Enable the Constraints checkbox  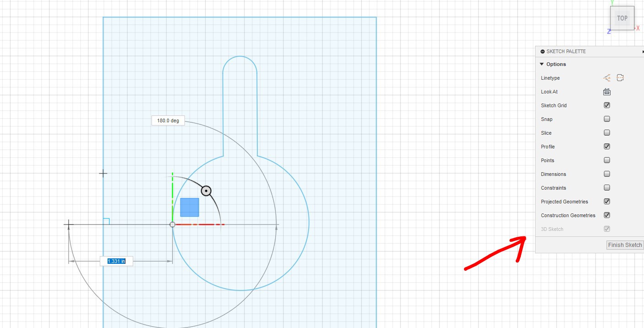point(607,188)
